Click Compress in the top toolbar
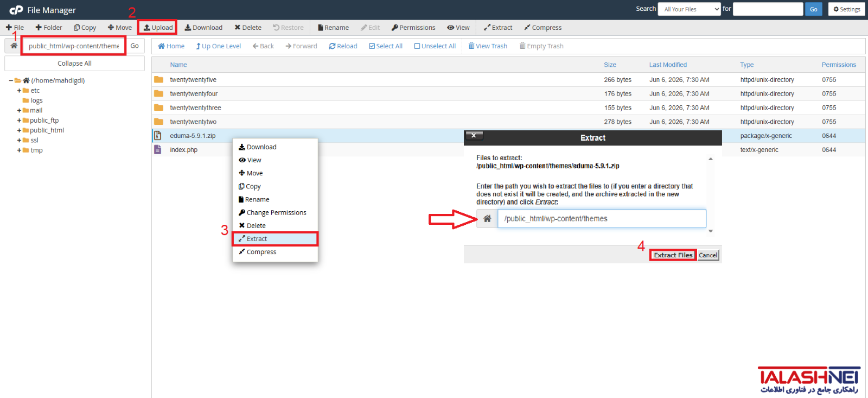 [542, 28]
